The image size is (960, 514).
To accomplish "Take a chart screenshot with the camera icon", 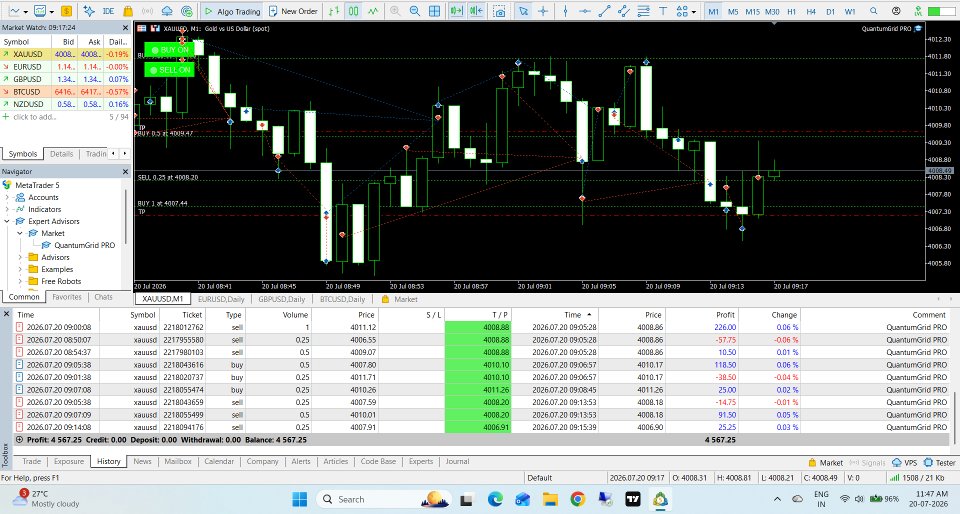I will pyautogui.click(x=499, y=11).
